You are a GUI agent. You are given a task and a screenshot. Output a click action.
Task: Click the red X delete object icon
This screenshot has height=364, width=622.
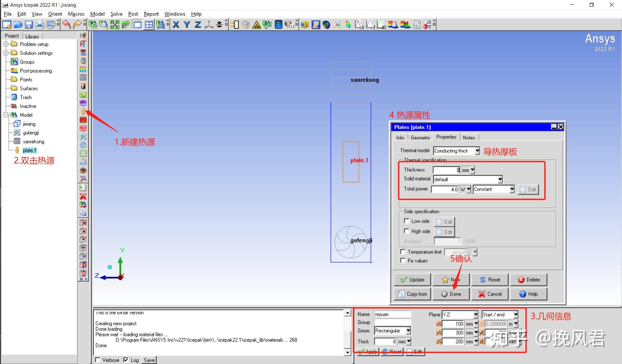[x=83, y=196]
